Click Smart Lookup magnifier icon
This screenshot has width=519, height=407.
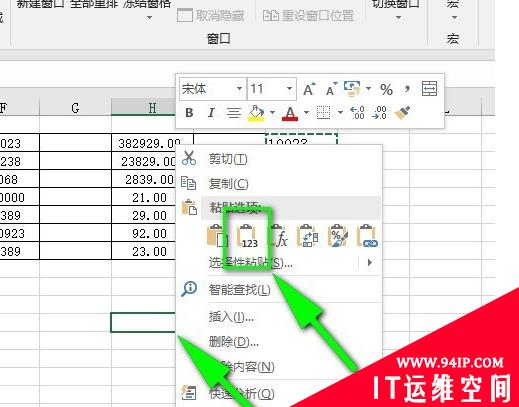(x=189, y=289)
